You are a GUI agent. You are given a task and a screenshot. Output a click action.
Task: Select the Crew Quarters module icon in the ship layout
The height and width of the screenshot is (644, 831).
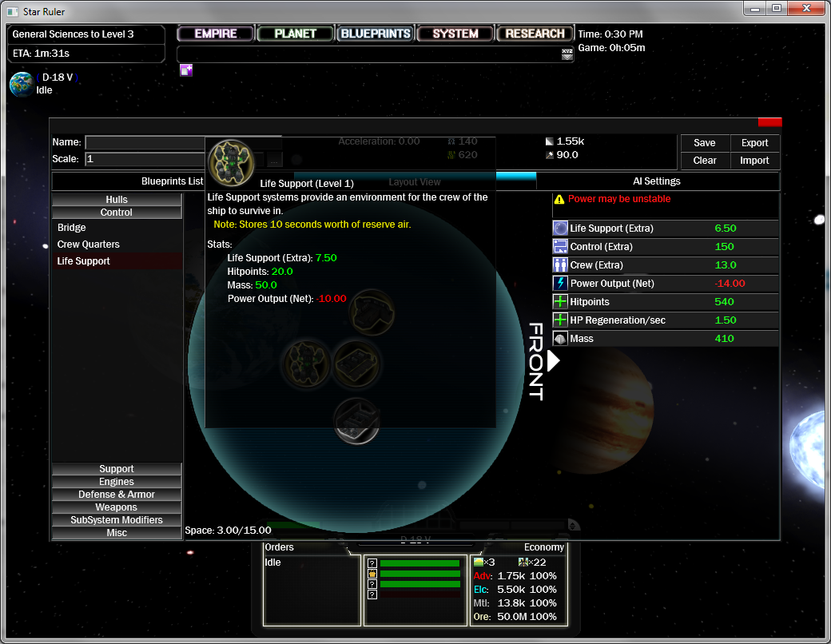pos(356,364)
